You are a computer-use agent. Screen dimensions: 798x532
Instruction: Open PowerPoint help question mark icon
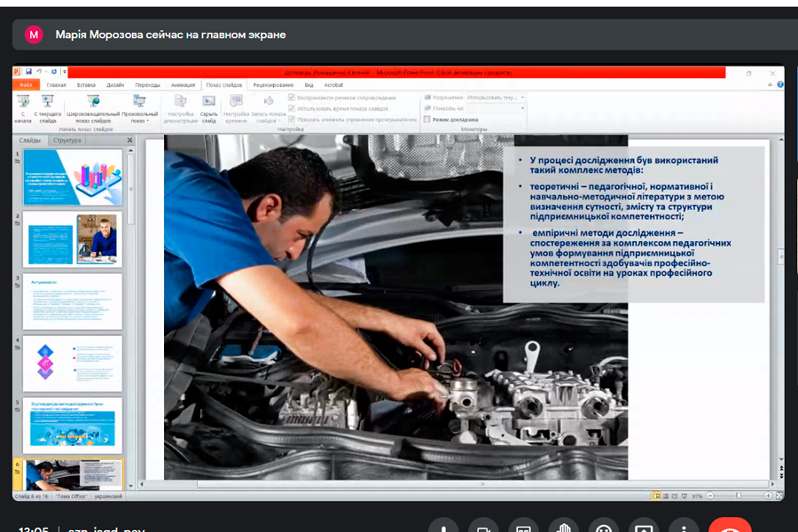(x=779, y=85)
